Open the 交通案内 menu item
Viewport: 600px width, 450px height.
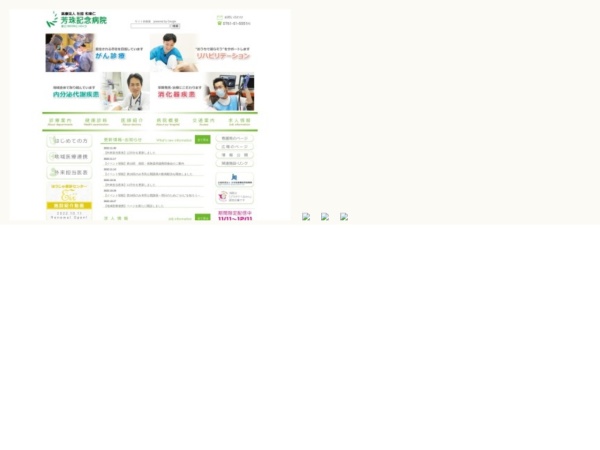tap(204, 122)
